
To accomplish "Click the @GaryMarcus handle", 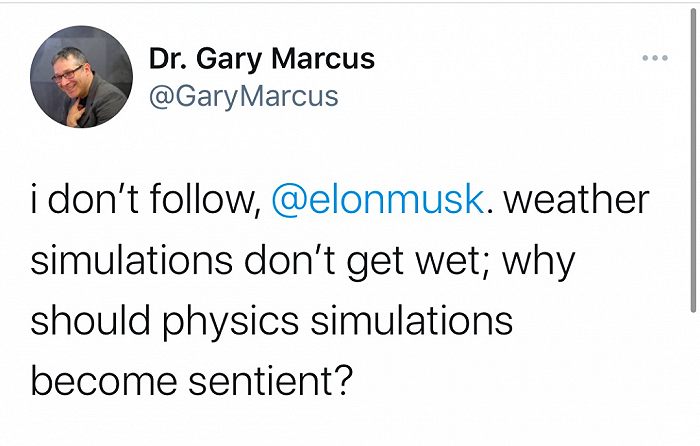I will coord(244,96).
